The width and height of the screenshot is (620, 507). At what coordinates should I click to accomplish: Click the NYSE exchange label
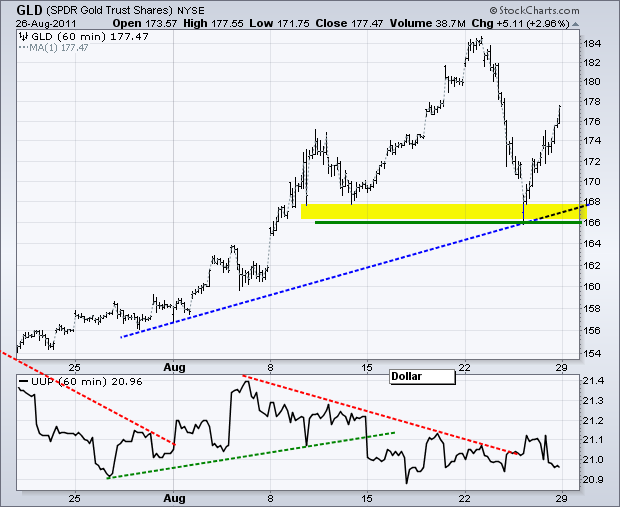pos(191,10)
